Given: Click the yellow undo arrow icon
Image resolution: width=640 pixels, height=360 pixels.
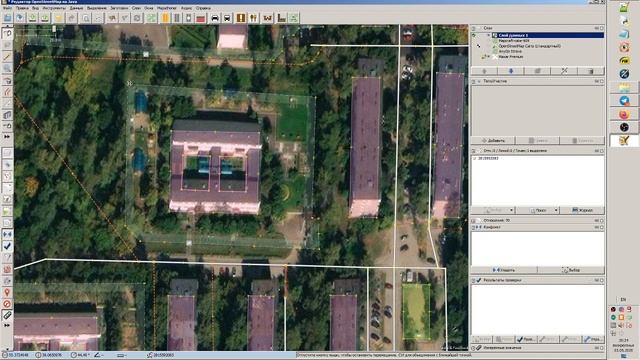Looking at the screenshot, I should pos(59,18).
